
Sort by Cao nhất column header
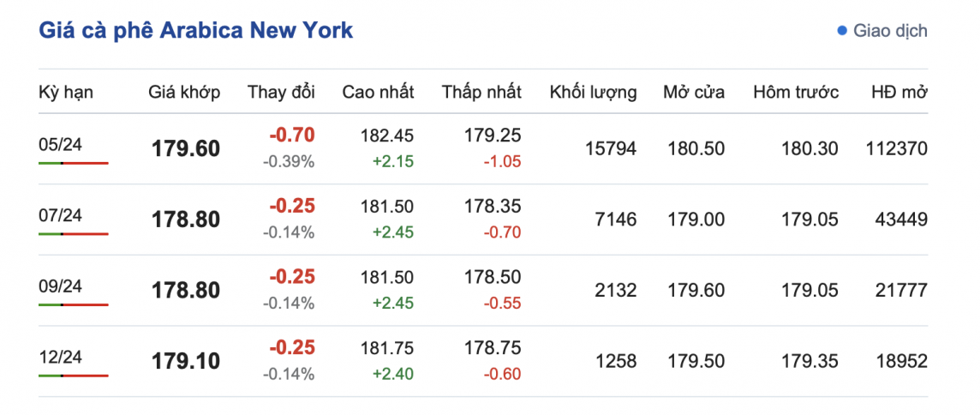tap(378, 92)
